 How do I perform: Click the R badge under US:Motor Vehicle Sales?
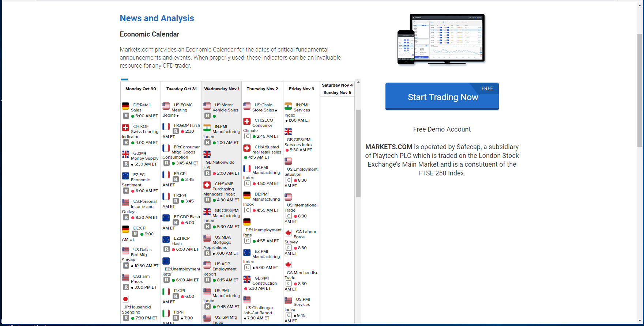[207, 116]
